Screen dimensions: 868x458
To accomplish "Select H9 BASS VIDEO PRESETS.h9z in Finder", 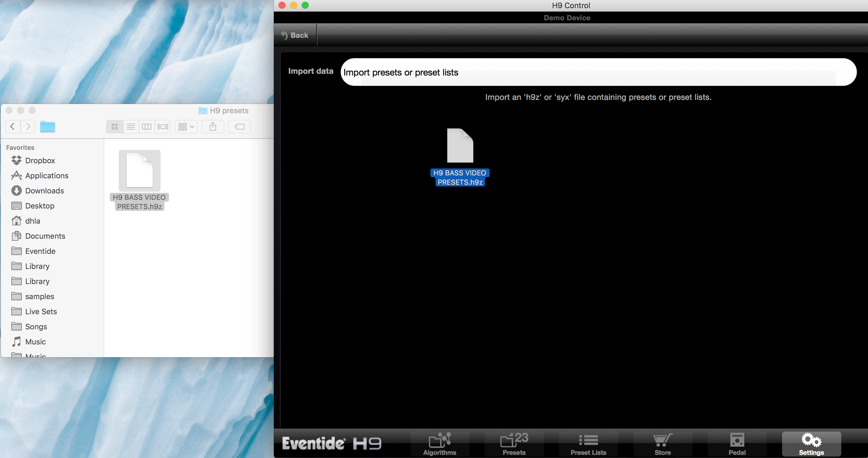I will tap(139, 180).
